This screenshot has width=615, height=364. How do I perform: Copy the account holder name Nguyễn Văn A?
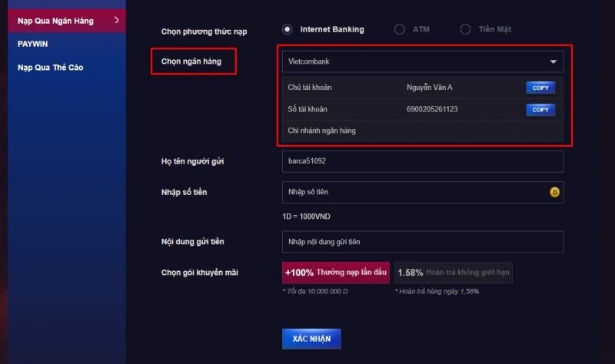tap(540, 88)
